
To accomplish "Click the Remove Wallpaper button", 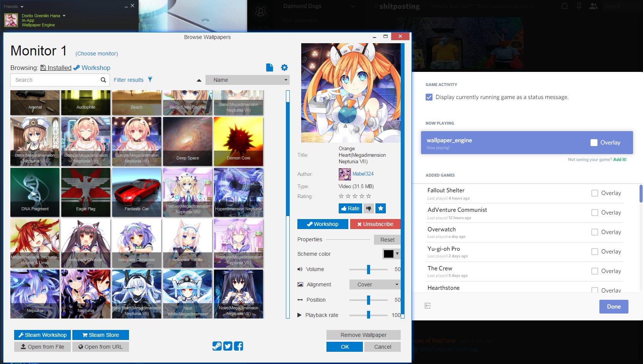I will tap(364, 335).
